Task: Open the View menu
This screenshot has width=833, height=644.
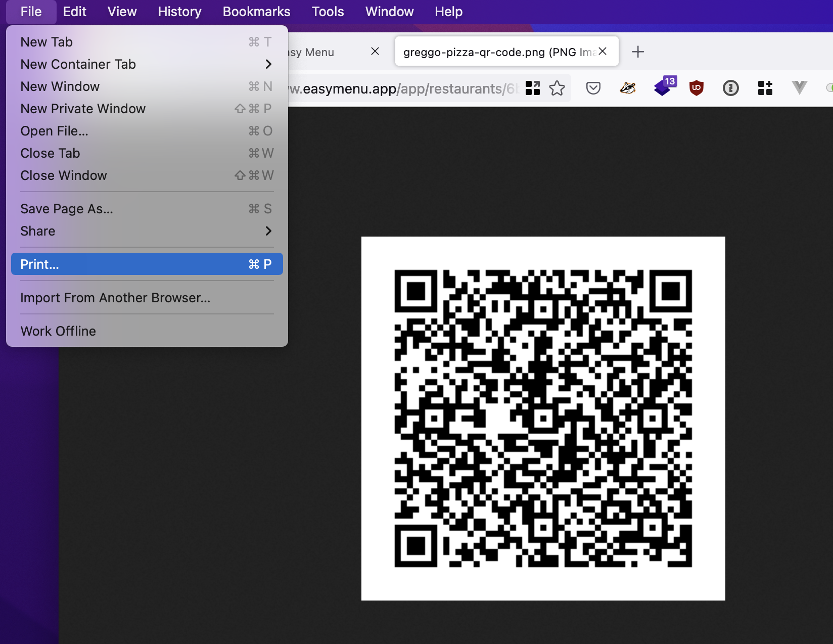Action: tap(122, 12)
